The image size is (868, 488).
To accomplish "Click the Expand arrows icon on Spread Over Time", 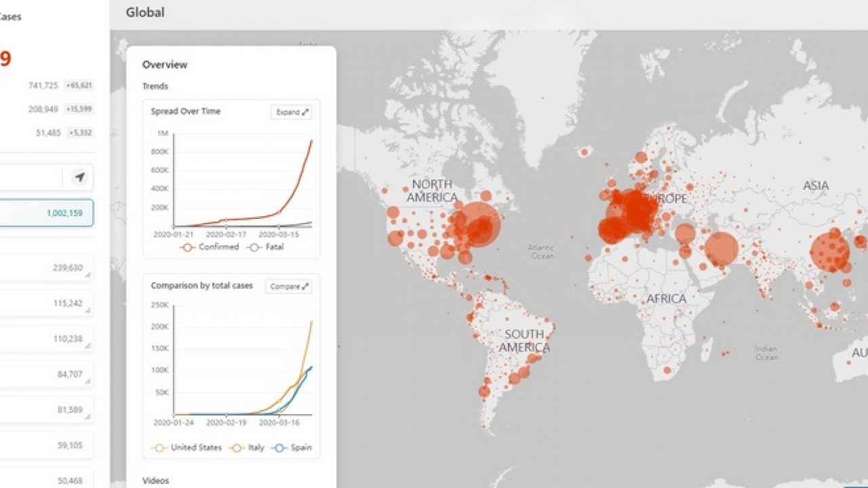I will point(304,113).
